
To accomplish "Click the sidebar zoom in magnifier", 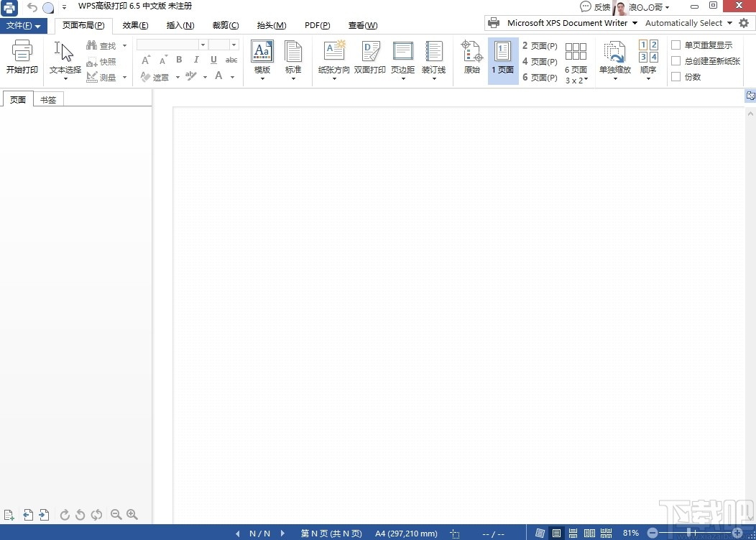I will tap(132, 515).
